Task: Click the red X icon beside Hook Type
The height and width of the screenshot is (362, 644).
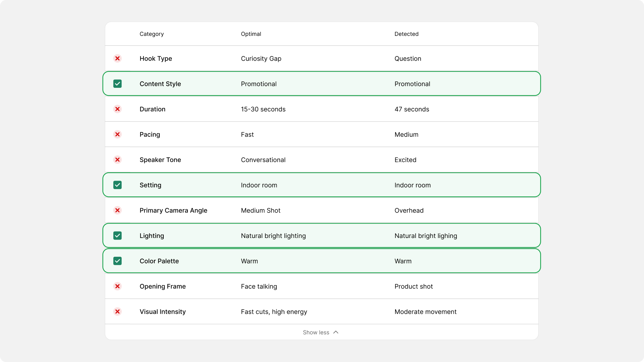Action: coord(117,59)
